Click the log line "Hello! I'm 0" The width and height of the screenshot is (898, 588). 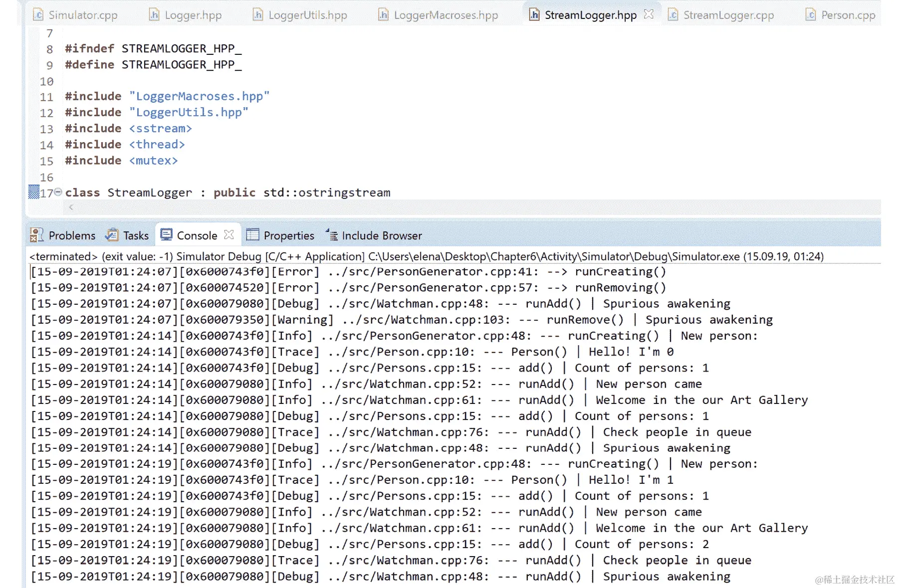tap(352, 352)
